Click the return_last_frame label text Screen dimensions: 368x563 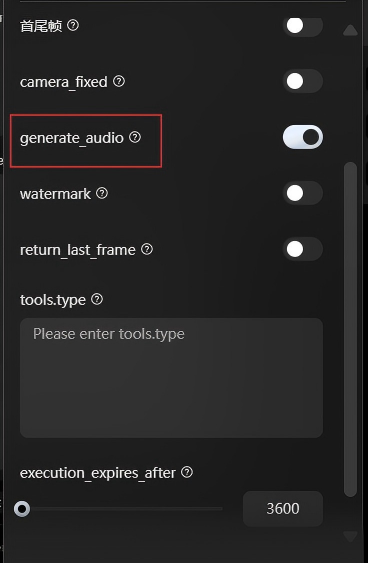tap(78, 250)
